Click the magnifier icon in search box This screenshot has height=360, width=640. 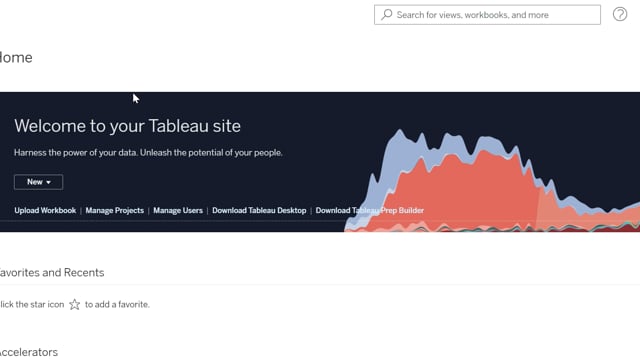point(387,15)
